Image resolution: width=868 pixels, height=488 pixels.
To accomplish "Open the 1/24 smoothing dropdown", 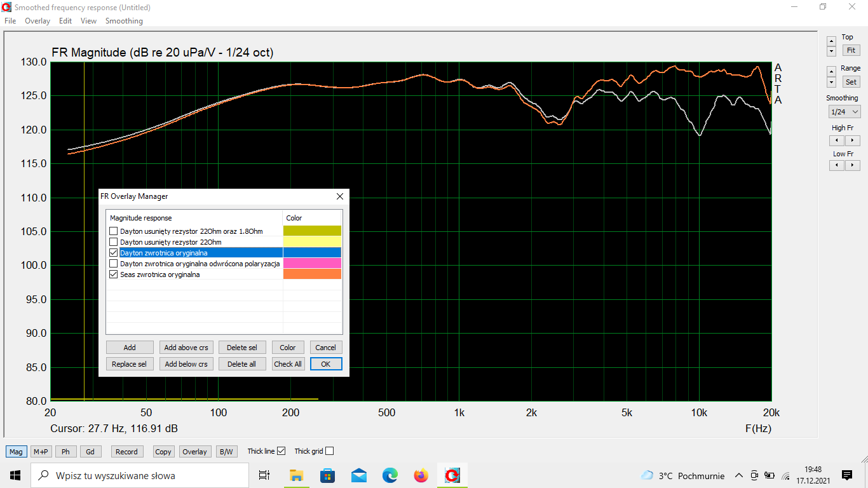I will point(844,112).
